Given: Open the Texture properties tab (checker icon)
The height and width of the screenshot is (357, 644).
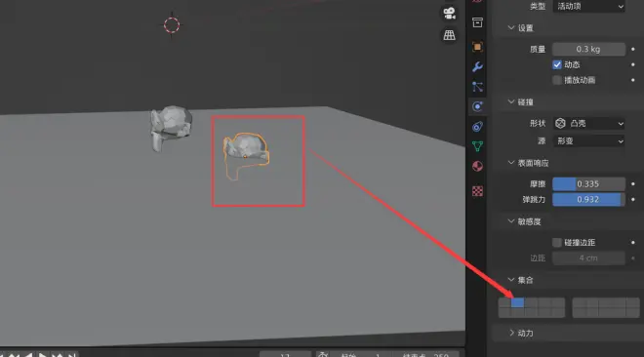Looking at the screenshot, I should pos(477,191).
